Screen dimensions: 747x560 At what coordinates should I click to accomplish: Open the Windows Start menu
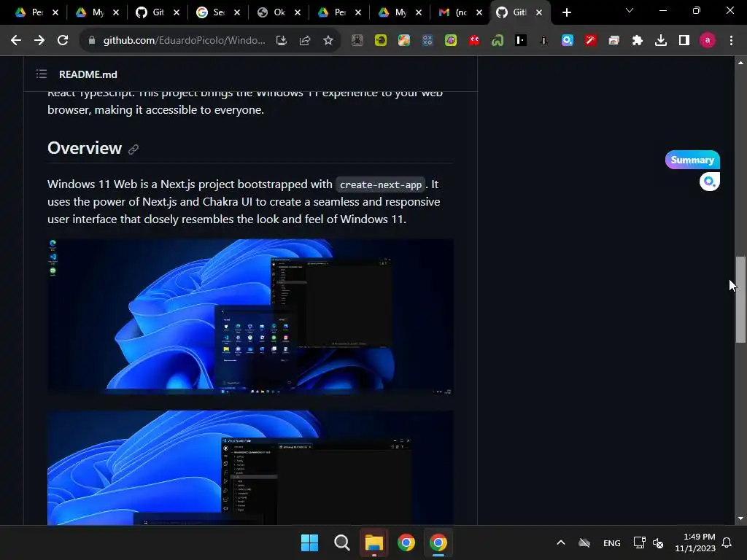coord(309,542)
